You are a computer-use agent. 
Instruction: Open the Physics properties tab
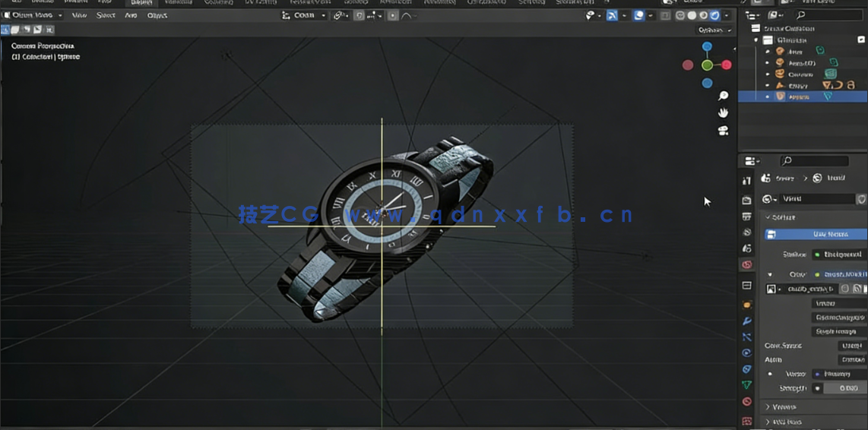point(746,353)
